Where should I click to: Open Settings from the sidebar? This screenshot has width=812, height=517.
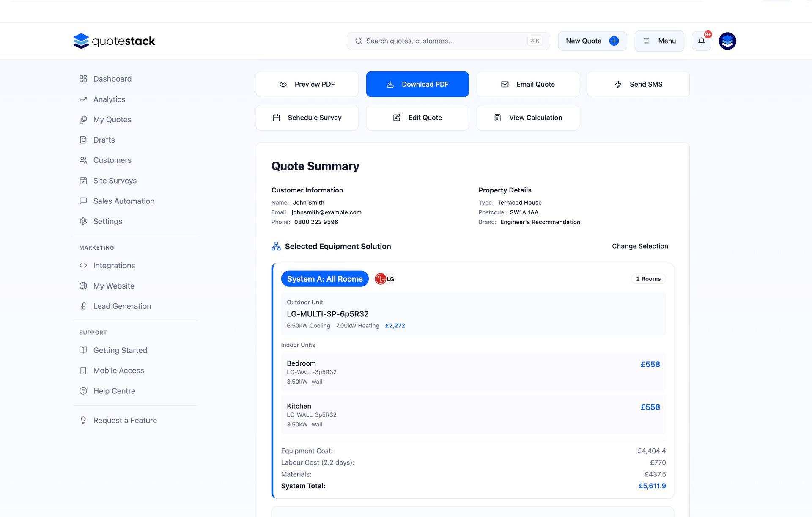click(107, 221)
